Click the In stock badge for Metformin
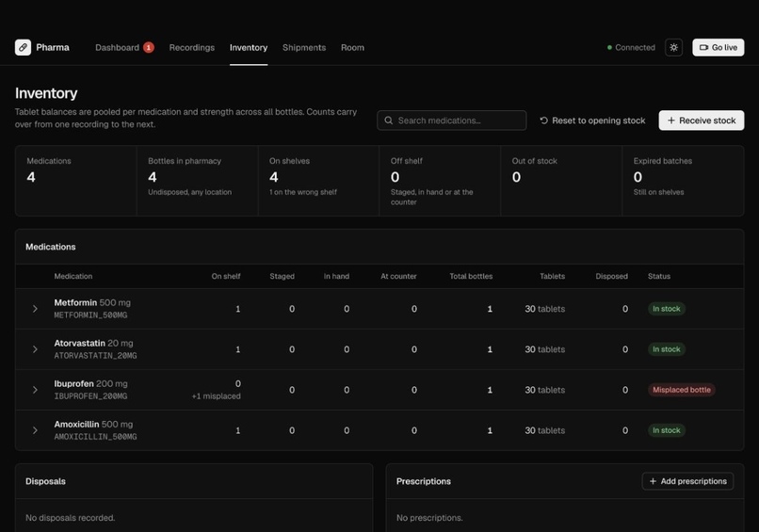The width and height of the screenshot is (759, 532). point(667,309)
